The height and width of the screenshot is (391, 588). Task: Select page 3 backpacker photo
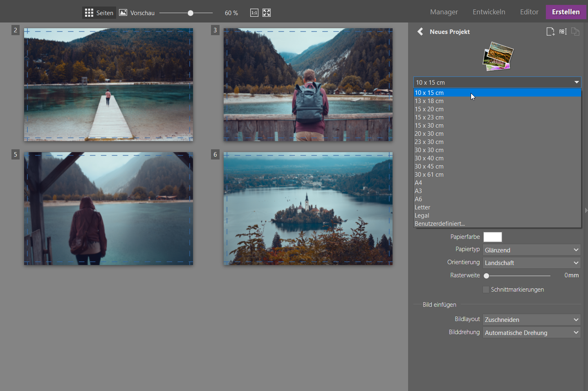308,85
